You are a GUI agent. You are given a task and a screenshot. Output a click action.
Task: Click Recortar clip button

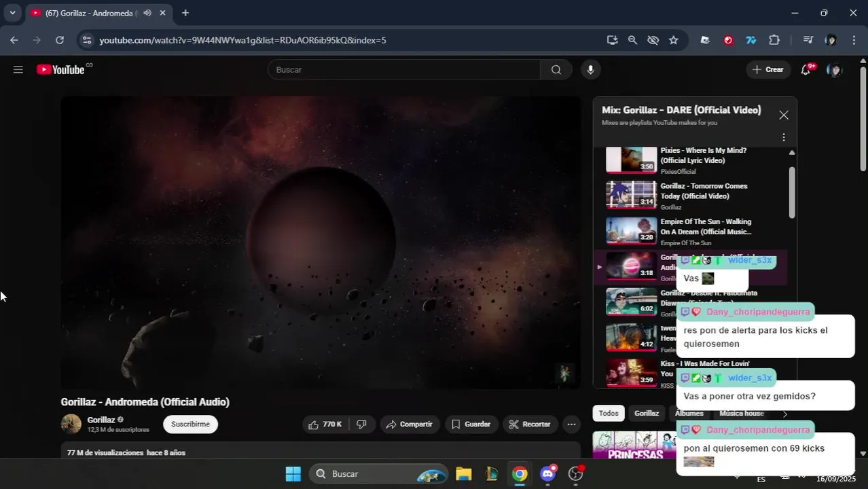(x=530, y=424)
